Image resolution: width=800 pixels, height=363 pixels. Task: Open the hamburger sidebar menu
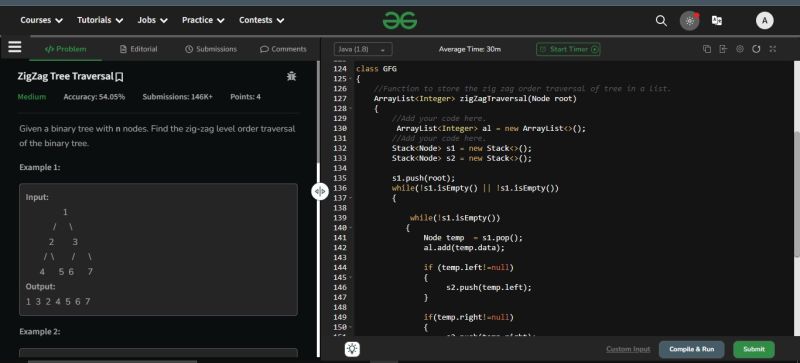click(x=15, y=47)
